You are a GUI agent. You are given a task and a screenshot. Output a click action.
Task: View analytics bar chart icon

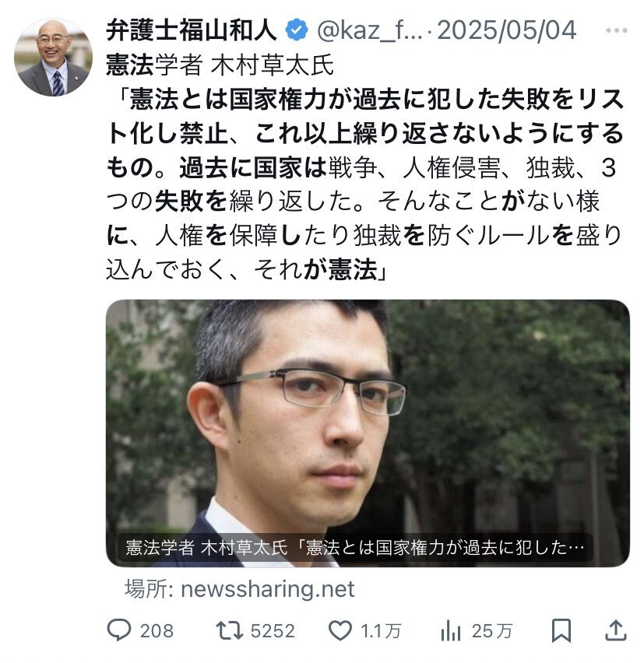click(x=451, y=630)
